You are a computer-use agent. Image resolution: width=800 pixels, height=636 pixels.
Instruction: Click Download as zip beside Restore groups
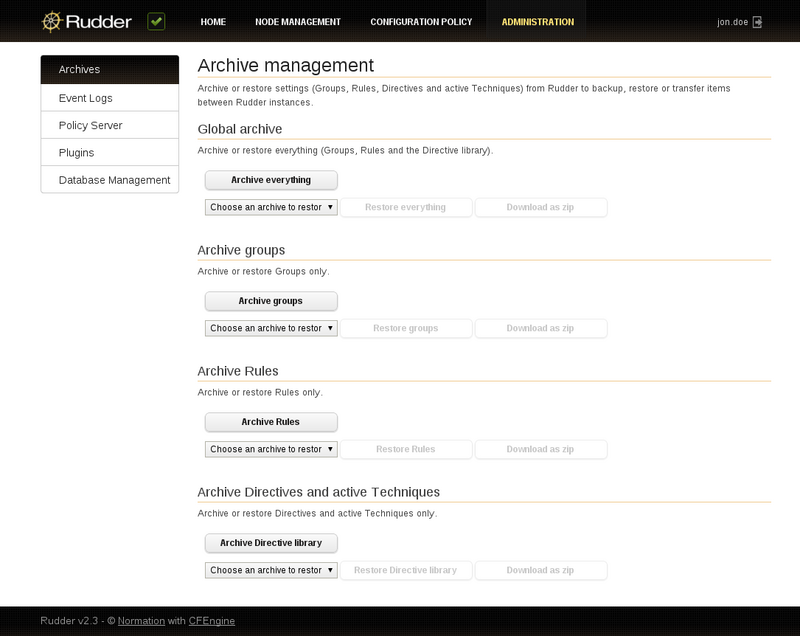click(540, 328)
